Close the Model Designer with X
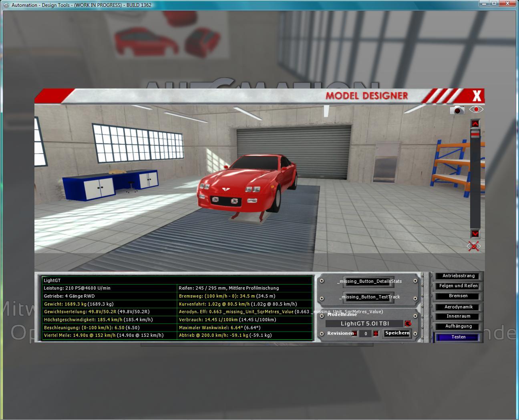 tap(477, 96)
